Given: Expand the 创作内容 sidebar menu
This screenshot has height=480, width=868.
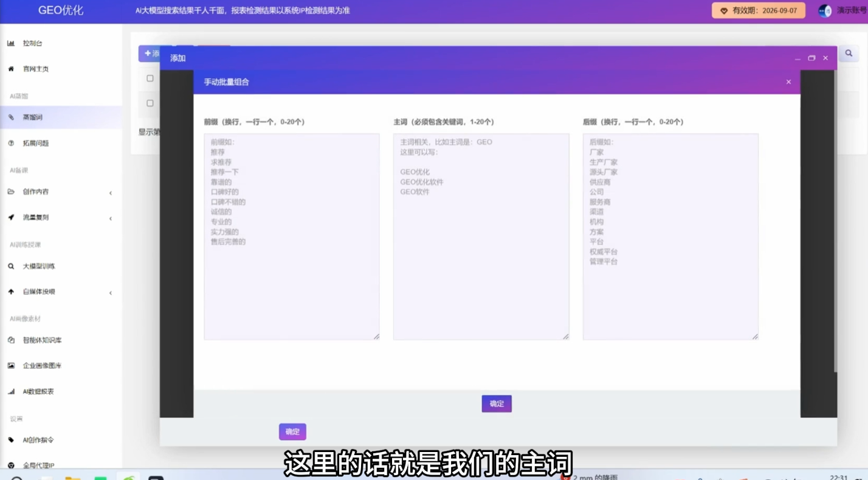Looking at the screenshot, I should [x=35, y=192].
